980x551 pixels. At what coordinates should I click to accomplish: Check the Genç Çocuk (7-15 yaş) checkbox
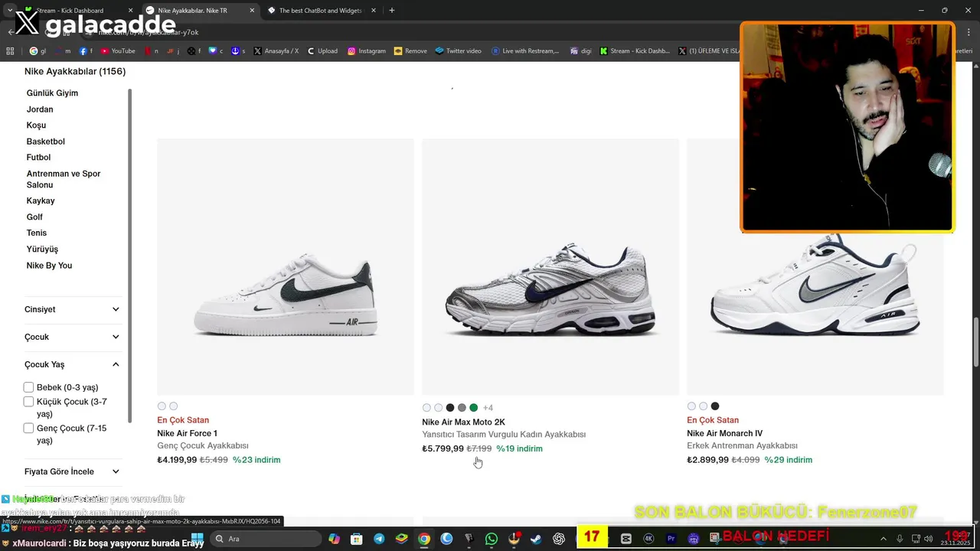28,429
